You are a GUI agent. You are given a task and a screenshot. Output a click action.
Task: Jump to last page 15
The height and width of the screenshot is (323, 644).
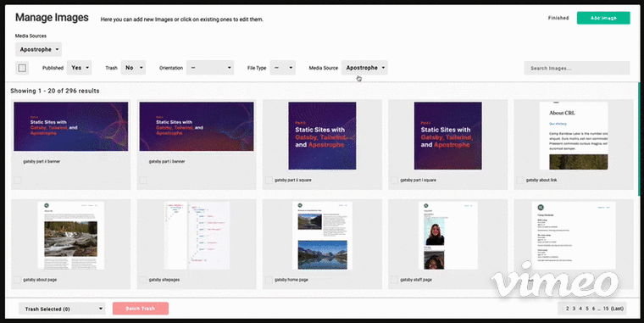[613, 309]
